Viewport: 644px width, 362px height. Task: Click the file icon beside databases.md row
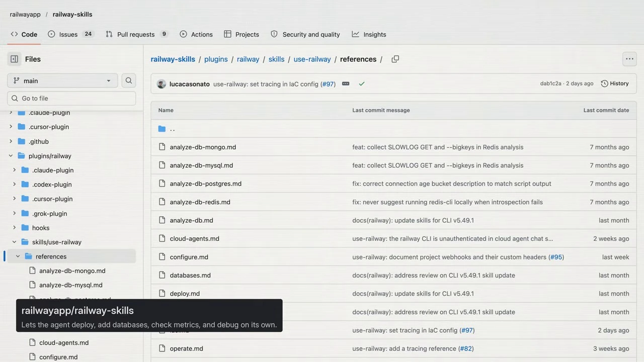coord(162,275)
